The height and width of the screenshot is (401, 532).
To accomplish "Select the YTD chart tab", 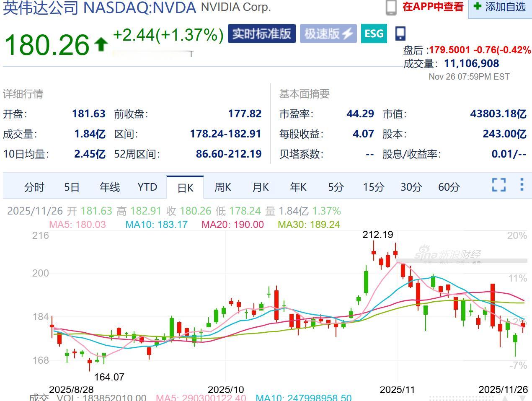I will coord(147,187).
